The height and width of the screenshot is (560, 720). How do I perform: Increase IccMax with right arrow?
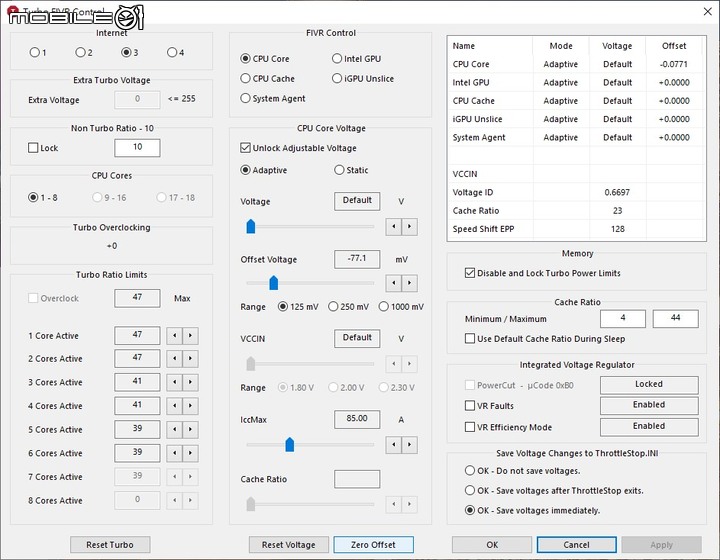coord(410,444)
